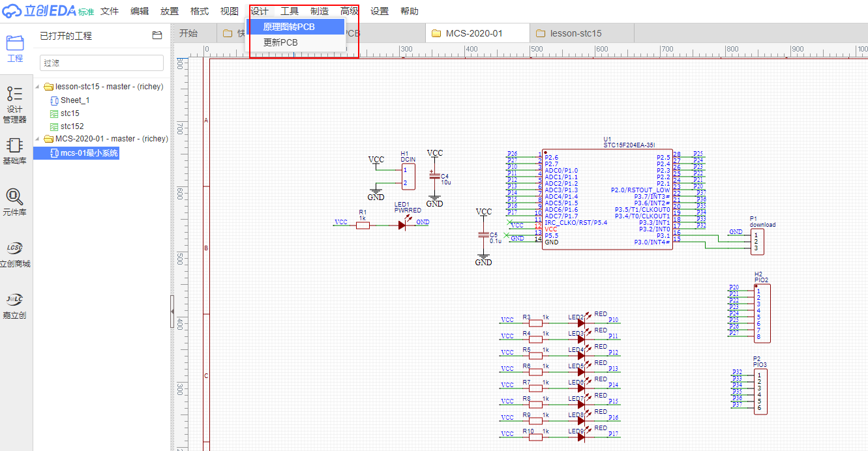Screen dimensions: 868x451
Task: Switch to the lesson-stc15 tab
Action: pyautogui.click(x=581, y=33)
